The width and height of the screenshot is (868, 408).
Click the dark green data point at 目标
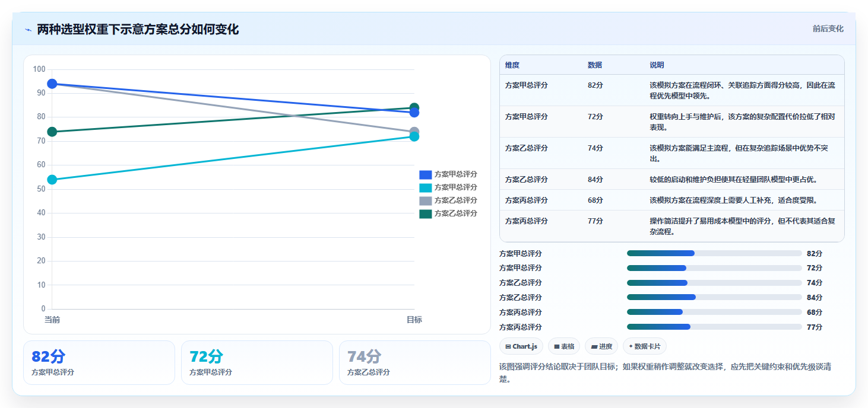tap(414, 108)
